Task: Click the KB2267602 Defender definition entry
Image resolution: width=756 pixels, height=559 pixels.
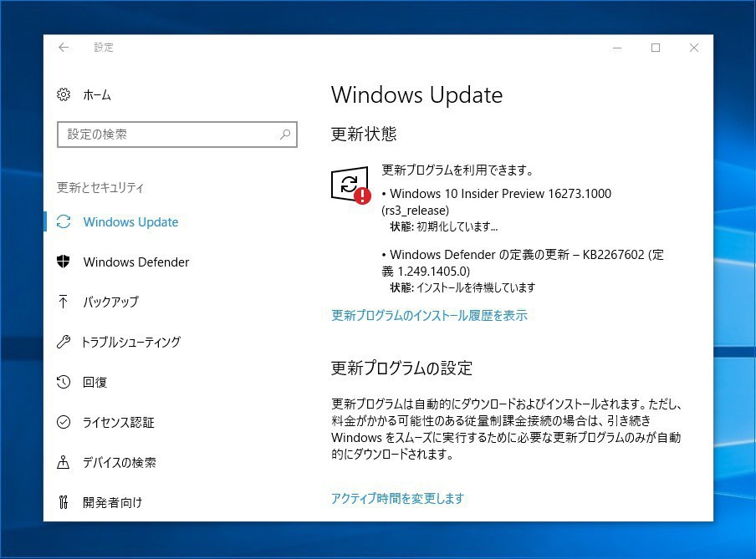Action: pos(523,262)
